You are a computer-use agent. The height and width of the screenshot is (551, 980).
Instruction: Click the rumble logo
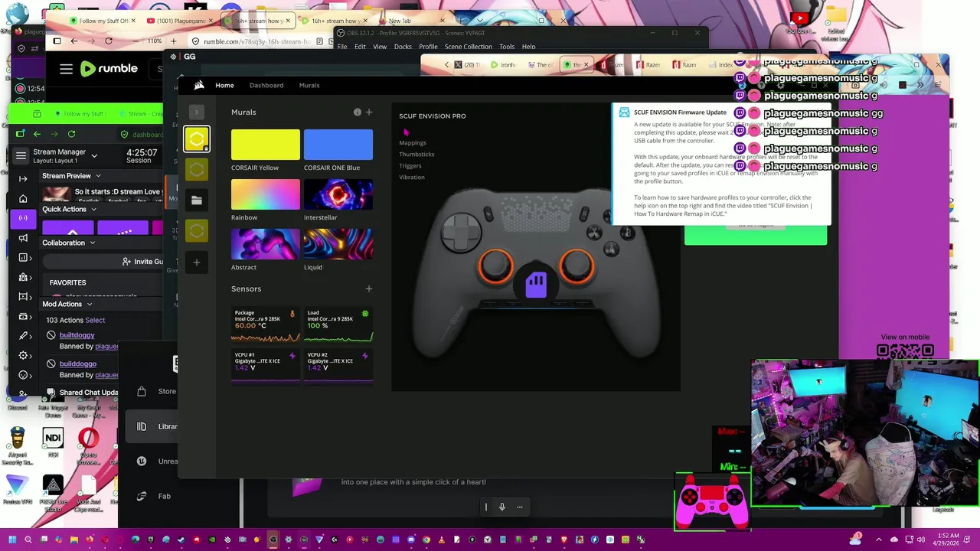point(109,69)
